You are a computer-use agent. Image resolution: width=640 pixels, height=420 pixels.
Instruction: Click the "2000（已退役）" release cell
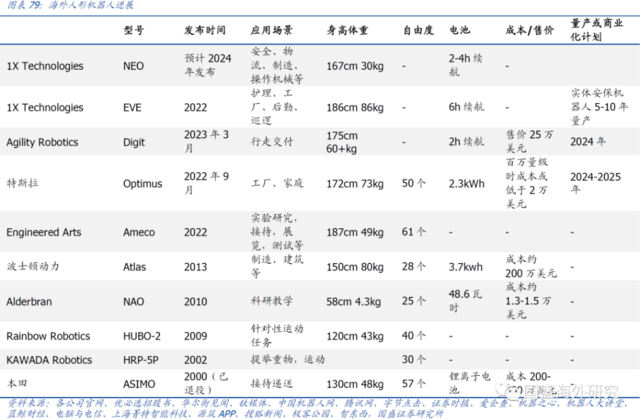(x=206, y=383)
